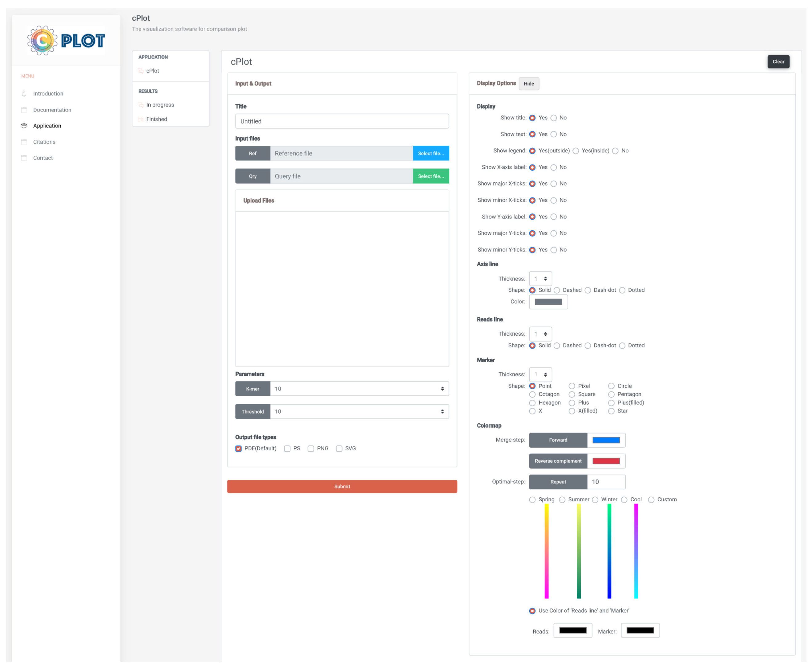Viewport: 812px width, 671px height.
Task: Click the Introduction menu icon
Action: [24, 94]
